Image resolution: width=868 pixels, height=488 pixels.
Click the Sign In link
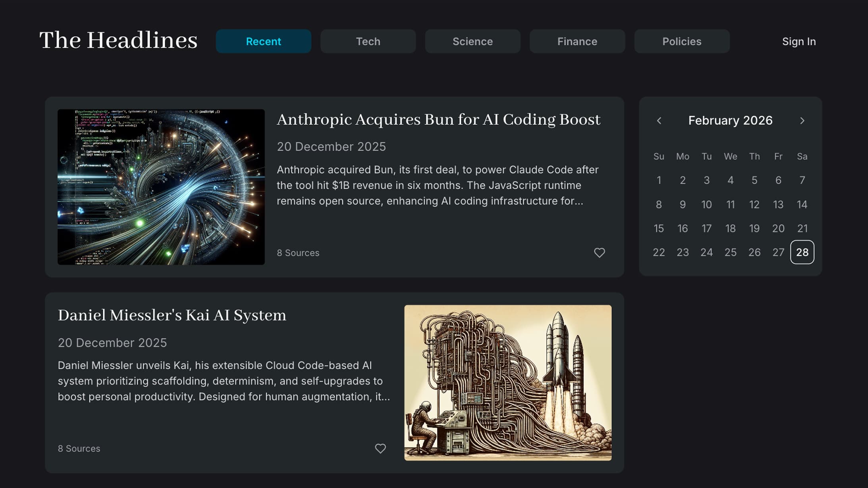point(799,41)
